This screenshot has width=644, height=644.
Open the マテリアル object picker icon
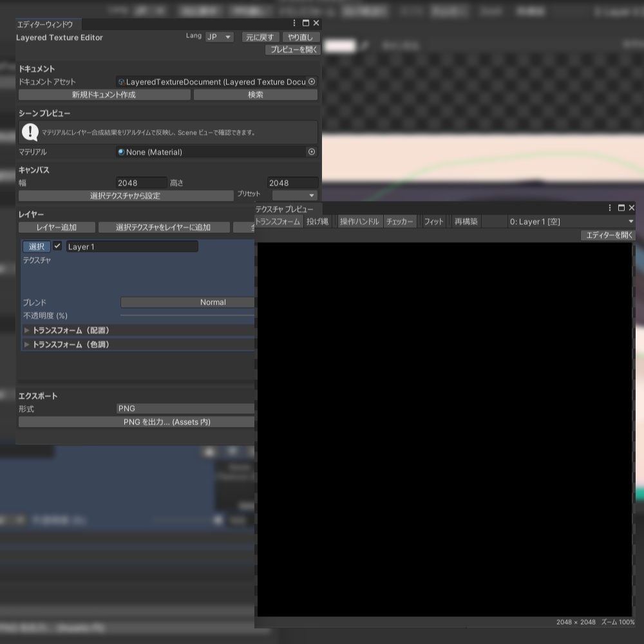coord(311,152)
